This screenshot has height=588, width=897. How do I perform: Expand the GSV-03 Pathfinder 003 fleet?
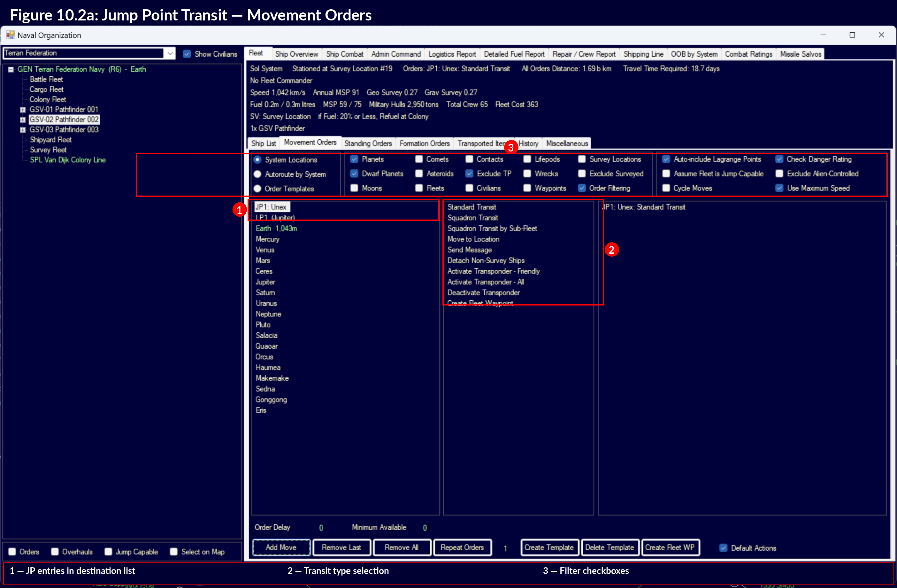click(23, 130)
